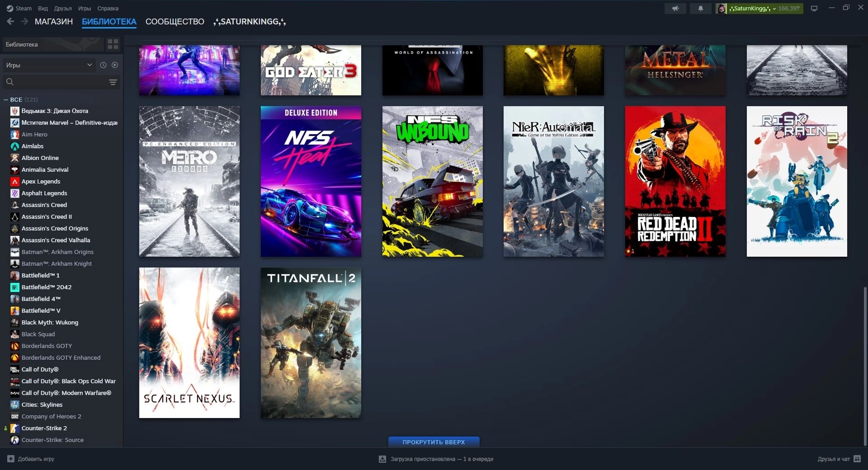Screen dimensions: 868x470
Task: Go to МАГАЗИН tab
Action: click(54, 22)
